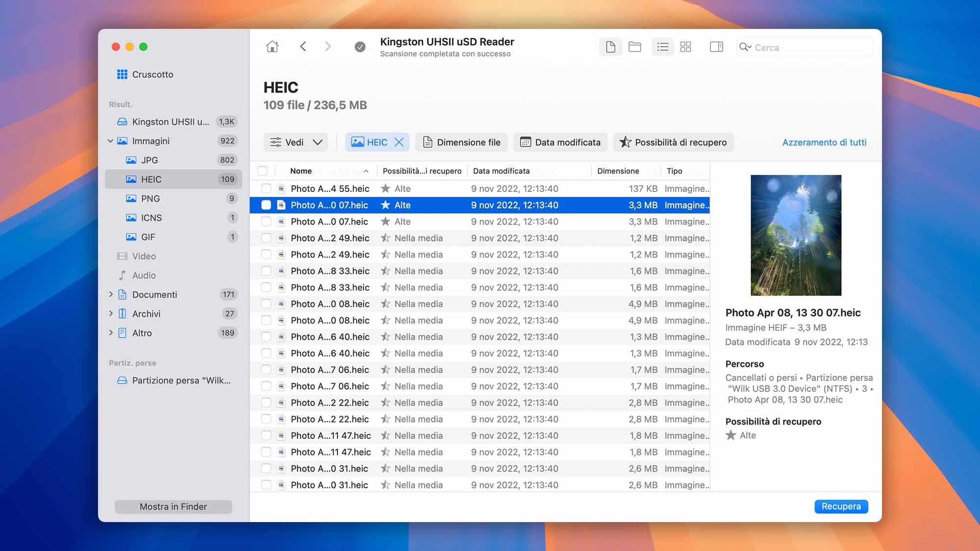The height and width of the screenshot is (551, 980).
Task: Collapse the Immagini tree group
Action: coord(111,141)
